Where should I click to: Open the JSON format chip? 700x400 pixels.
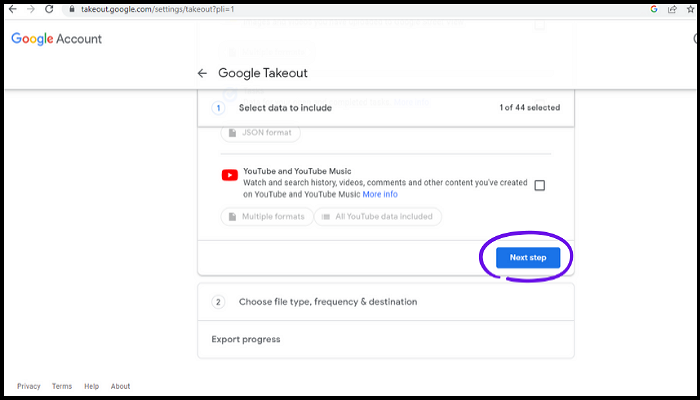pos(260,132)
